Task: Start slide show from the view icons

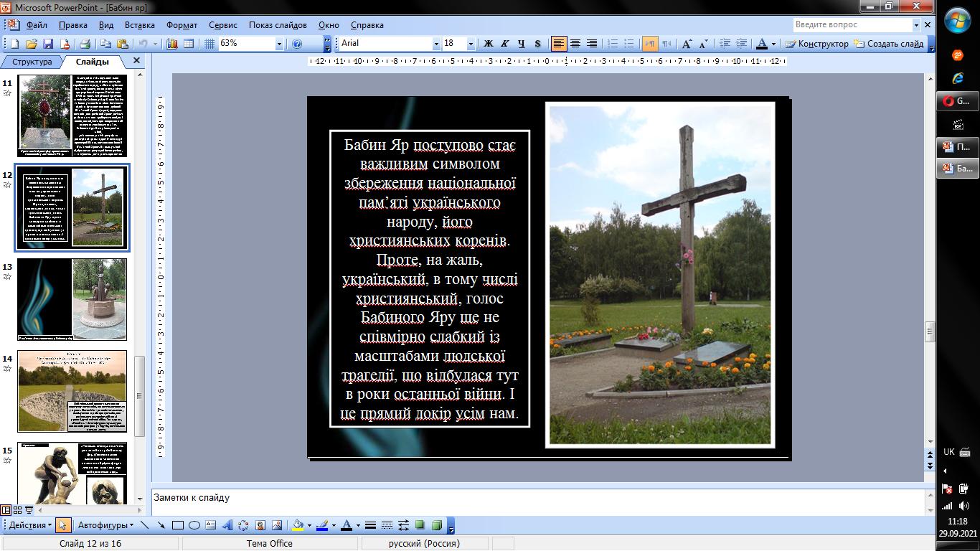Action: coord(29,510)
